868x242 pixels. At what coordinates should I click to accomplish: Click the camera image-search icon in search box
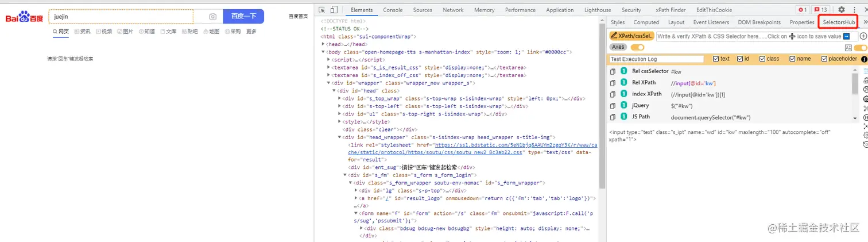click(213, 17)
